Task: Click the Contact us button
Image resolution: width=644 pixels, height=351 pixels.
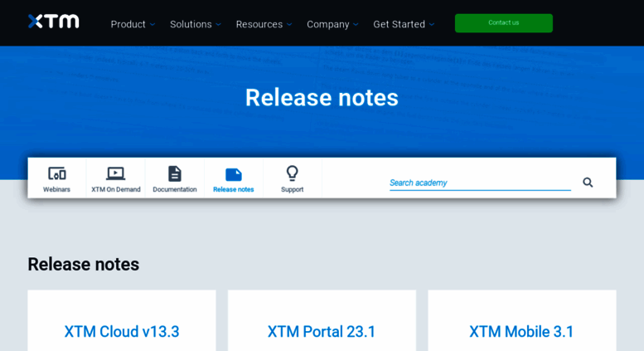Action: (504, 23)
